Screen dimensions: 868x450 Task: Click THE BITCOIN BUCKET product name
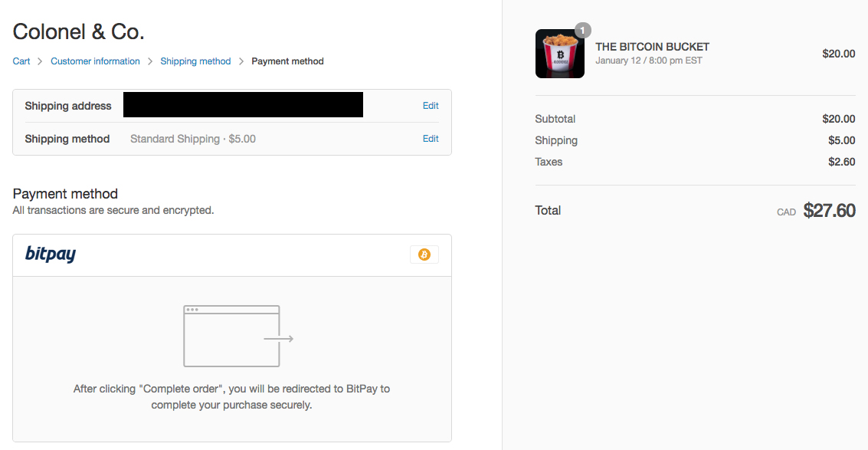click(652, 47)
